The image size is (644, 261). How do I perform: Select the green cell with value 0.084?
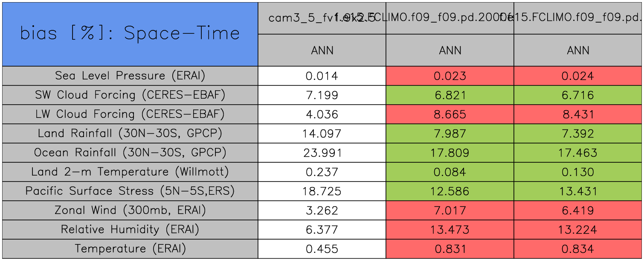(x=450, y=172)
